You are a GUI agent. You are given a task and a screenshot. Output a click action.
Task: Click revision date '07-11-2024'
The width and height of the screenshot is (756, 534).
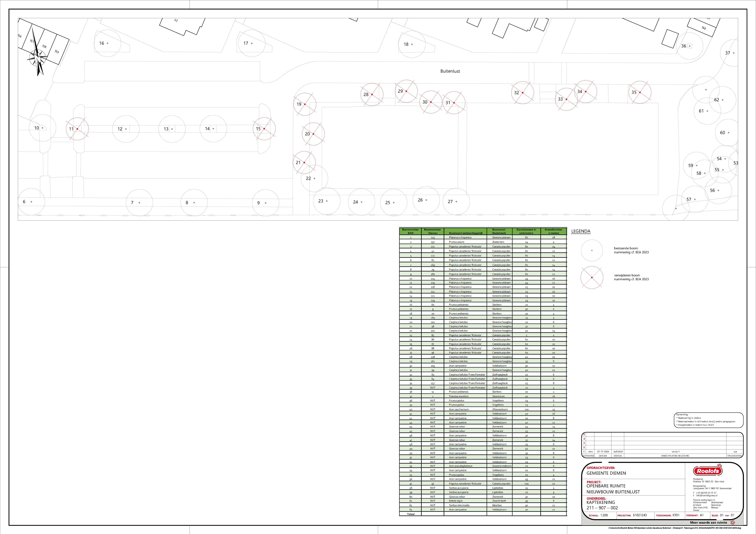pyautogui.click(x=603, y=452)
